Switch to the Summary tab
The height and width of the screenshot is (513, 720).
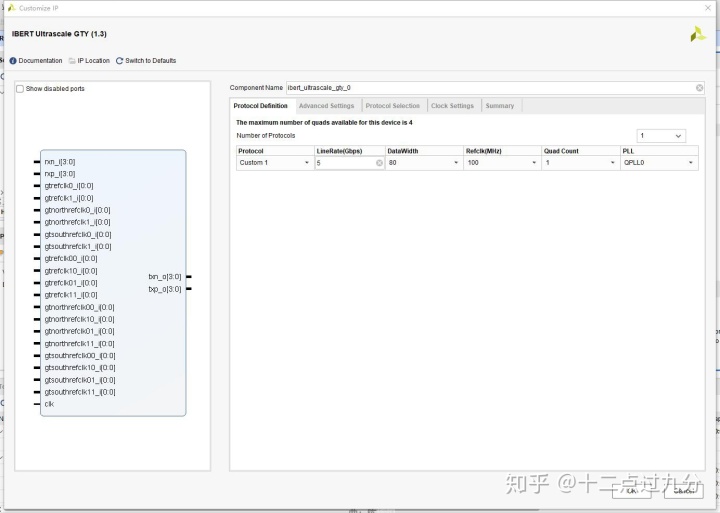click(x=500, y=106)
